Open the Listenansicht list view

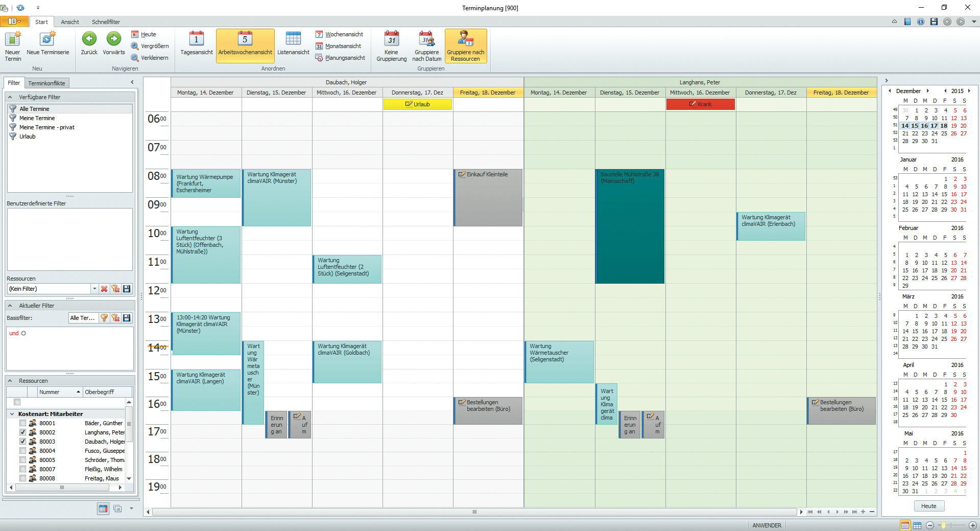[x=293, y=43]
